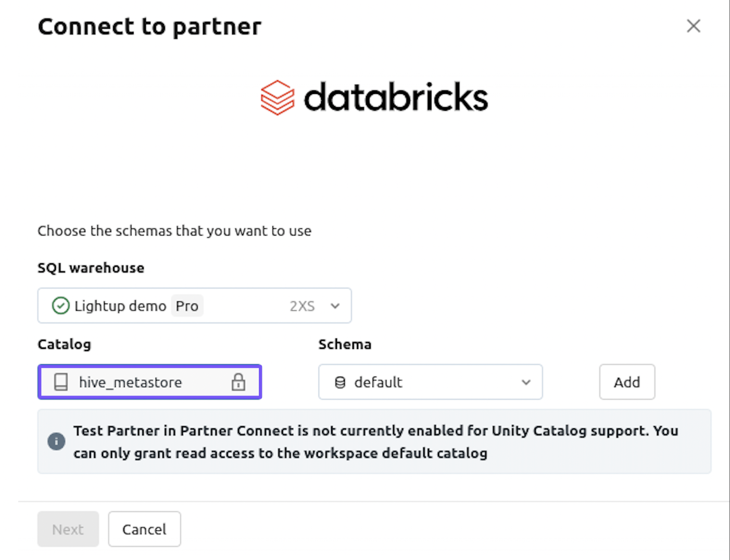The image size is (730, 560).
Task: Open the 2XS warehouse size dropdown
Action: click(x=335, y=306)
